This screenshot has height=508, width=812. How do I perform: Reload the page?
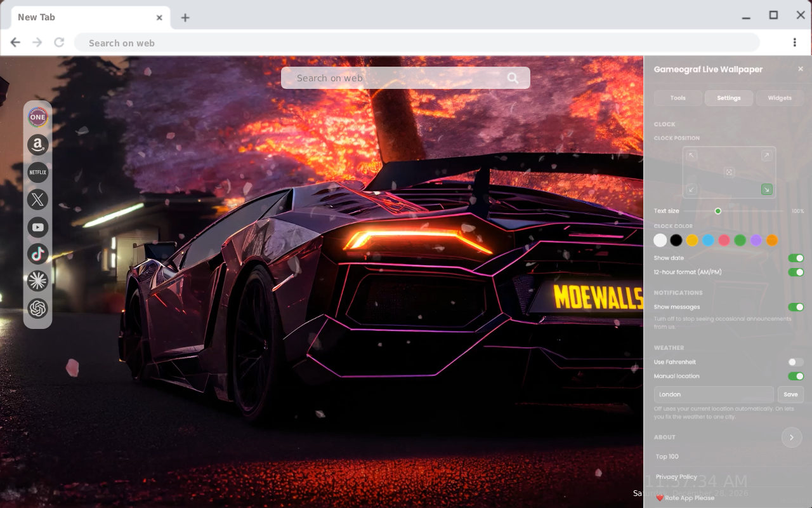59,43
